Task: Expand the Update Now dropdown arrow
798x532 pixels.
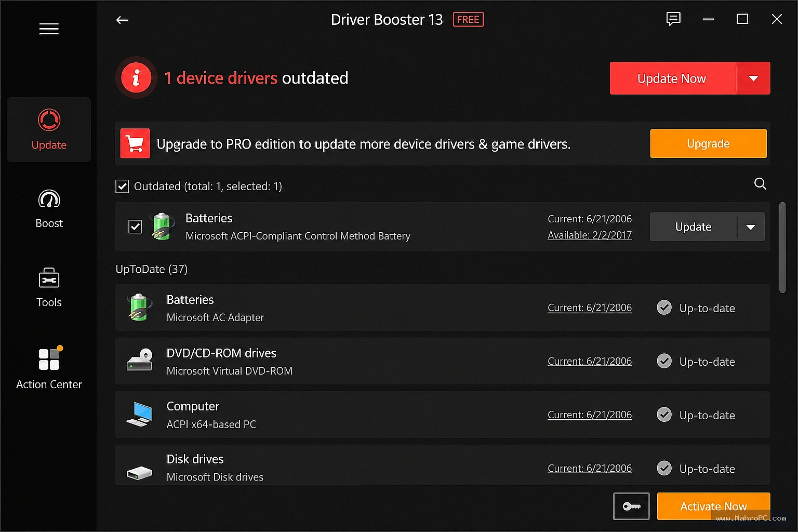Action: [x=753, y=78]
